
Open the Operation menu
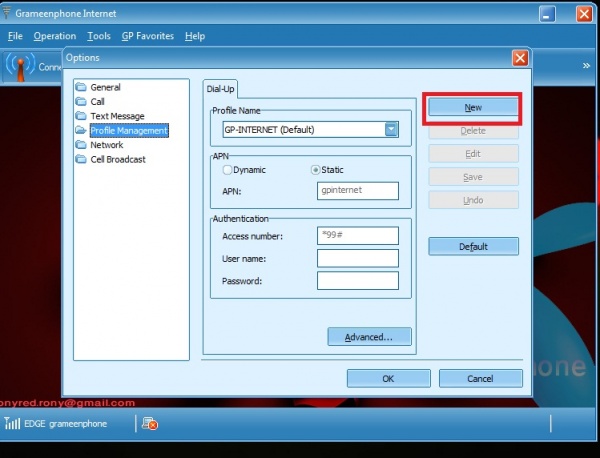(54, 36)
